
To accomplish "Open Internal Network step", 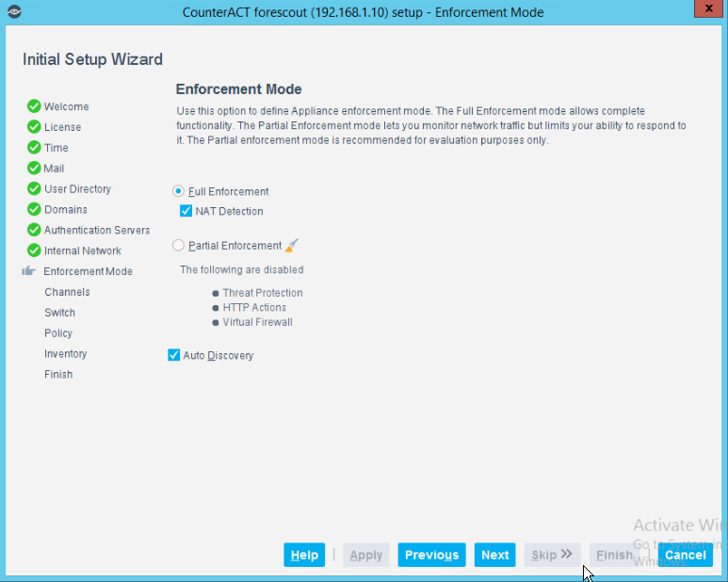I will 83,251.
